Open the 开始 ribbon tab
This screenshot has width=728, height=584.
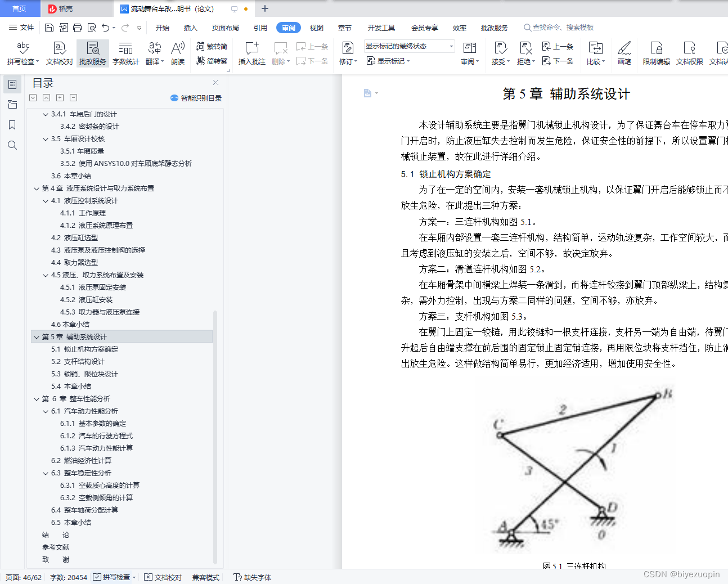coord(163,28)
